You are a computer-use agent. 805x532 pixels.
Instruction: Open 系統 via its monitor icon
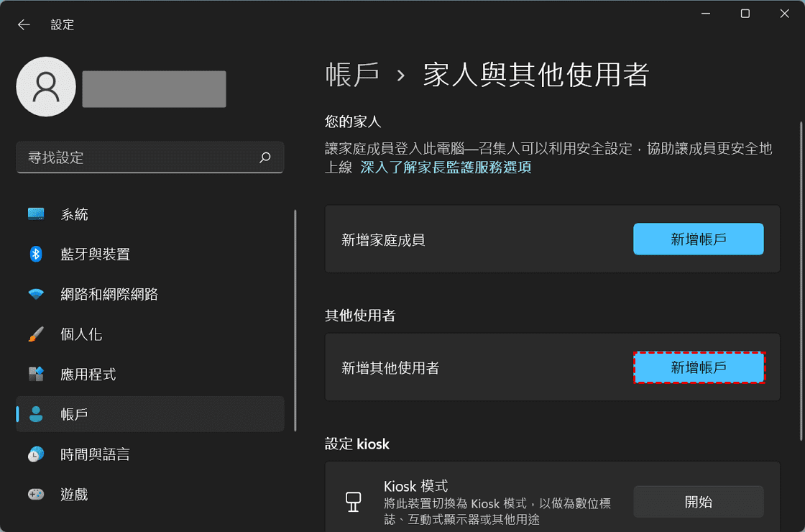coord(36,214)
